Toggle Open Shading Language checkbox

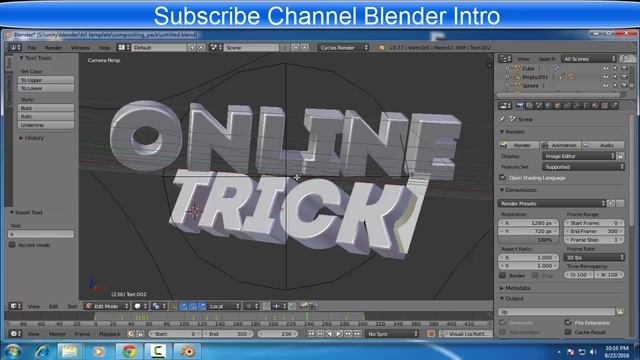click(502, 178)
